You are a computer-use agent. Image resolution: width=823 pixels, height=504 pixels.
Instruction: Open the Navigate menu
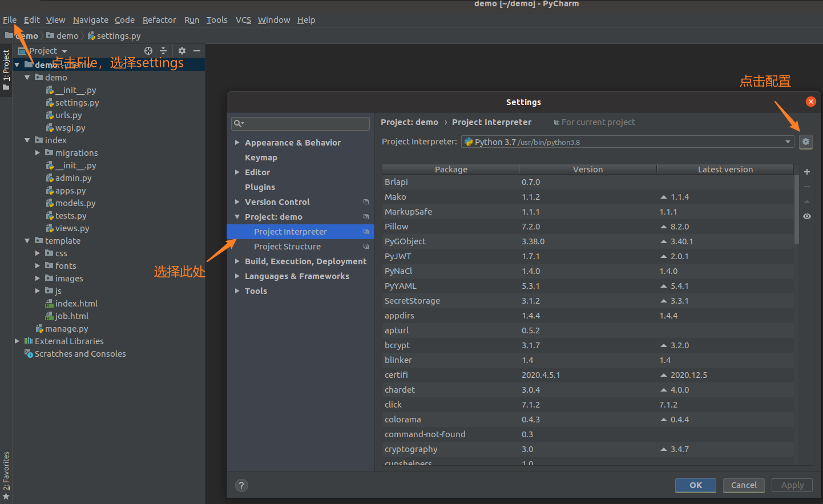pos(91,20)
